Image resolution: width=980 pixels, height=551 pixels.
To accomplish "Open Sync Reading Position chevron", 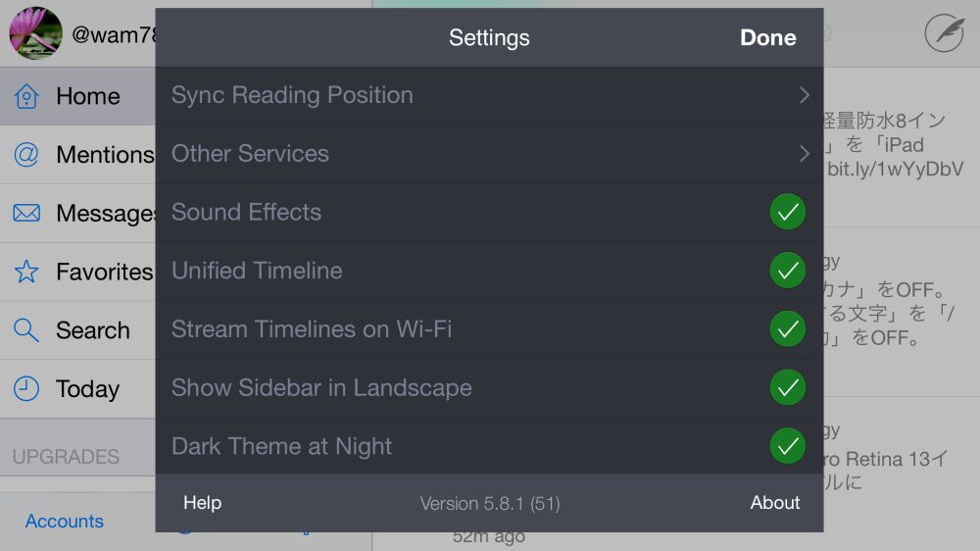I will point(804,95).
